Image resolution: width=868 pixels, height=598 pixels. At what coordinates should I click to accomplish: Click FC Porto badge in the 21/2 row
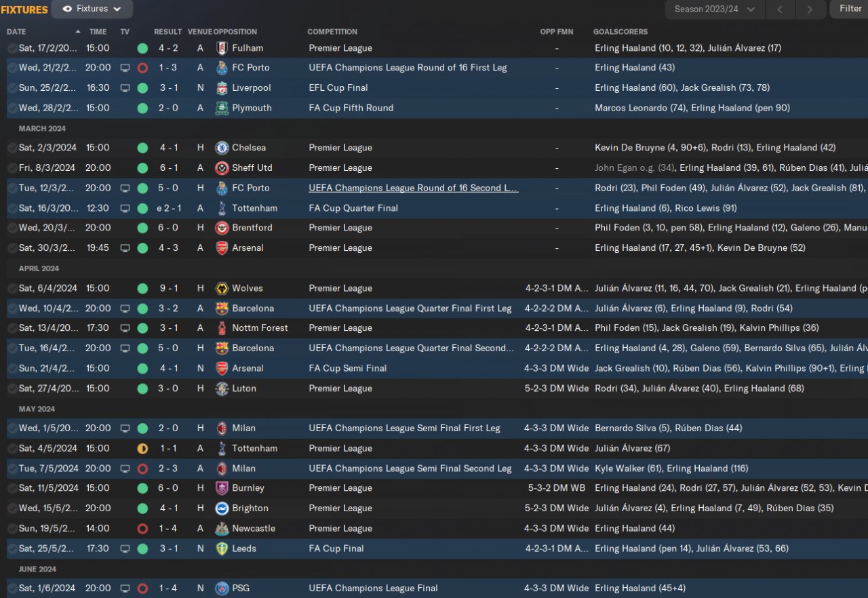(222, 68)
